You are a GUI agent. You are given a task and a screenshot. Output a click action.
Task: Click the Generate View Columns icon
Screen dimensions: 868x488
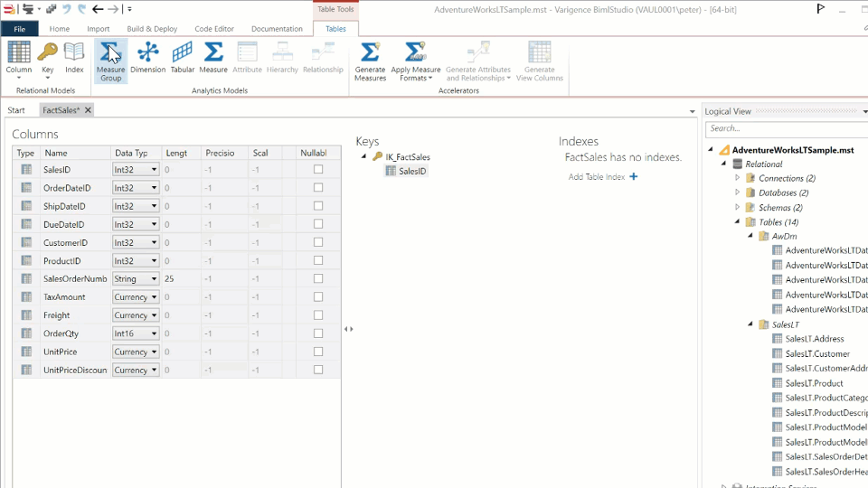tap(539, 52)
